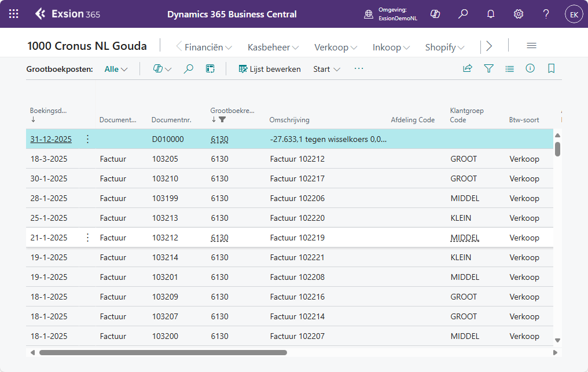Image resolution: width=588 pixels, height=372 pixels.
Task: Open the Verkoop menu
Action: (x=336, y=48)
